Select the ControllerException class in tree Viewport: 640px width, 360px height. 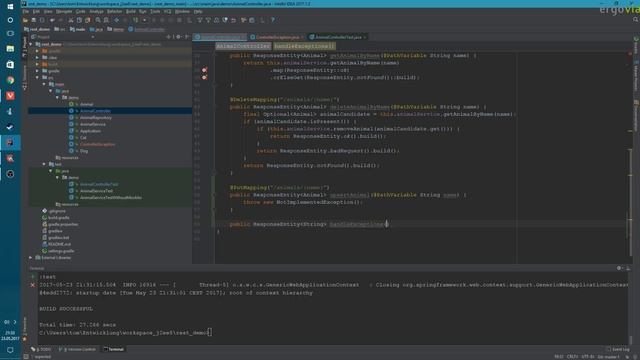pos(97,144)
